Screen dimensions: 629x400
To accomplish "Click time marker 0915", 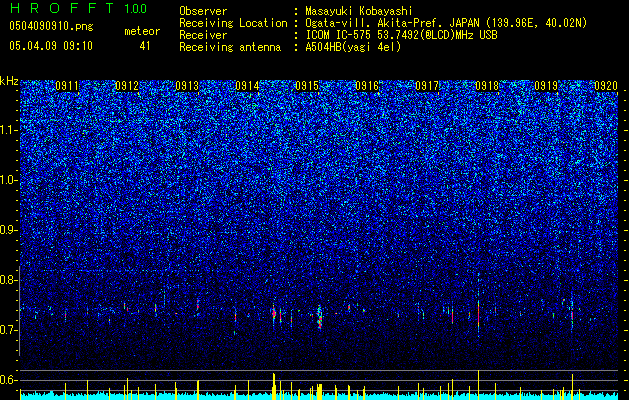I will [x=307, y=86].
